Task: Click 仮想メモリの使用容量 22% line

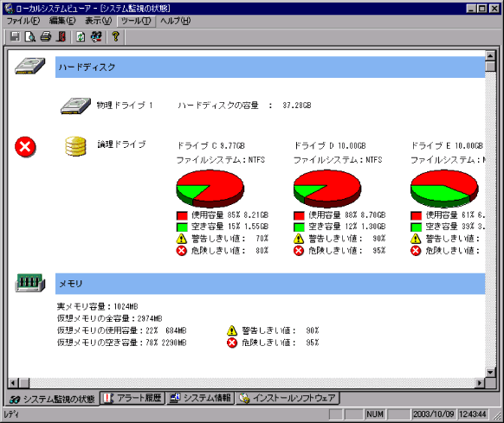Action: 121,330
